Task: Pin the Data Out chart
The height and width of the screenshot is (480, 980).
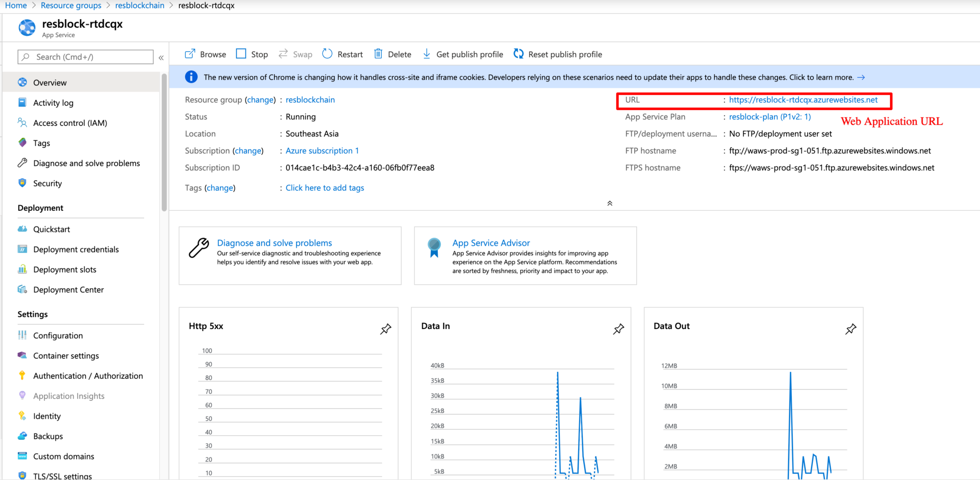Action: (x=851, y=329)
